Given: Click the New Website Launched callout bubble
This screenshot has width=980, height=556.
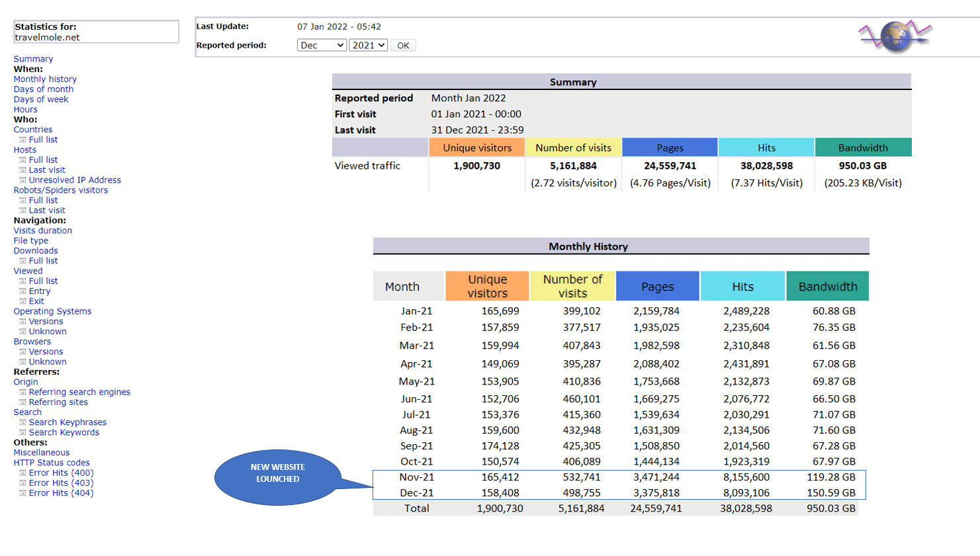Looking at the screenshot, I should [x=278, y=477].
